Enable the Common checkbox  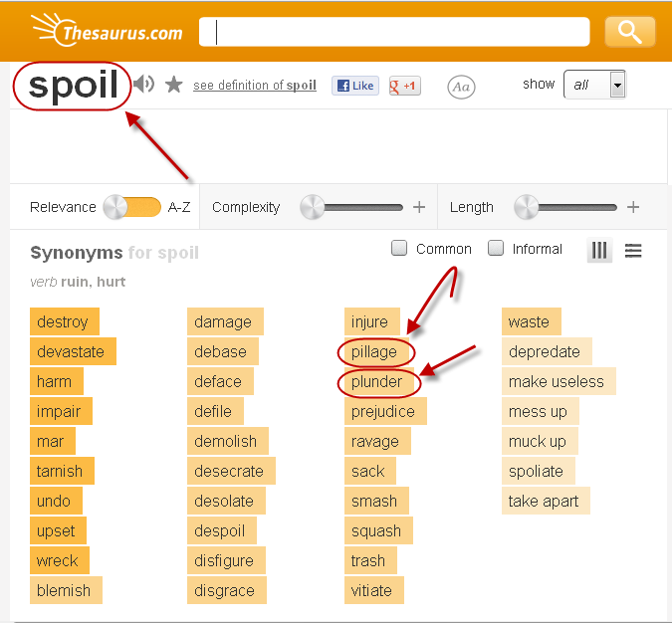[399, 249]
